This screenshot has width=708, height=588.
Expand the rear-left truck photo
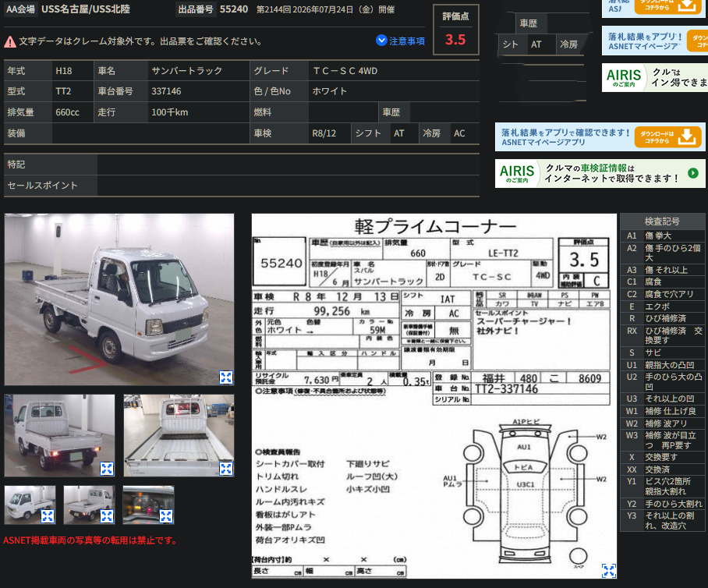pyautogui.click(x=107, y=469)
